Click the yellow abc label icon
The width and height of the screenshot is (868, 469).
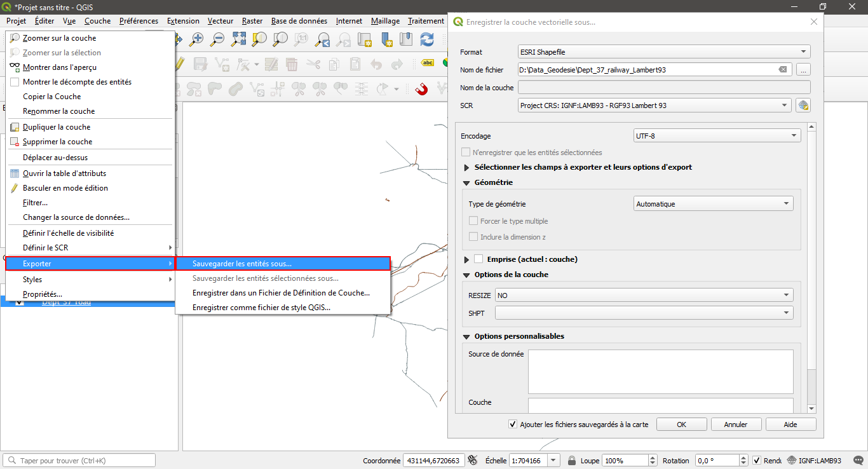pyautogui.click(x=428, y=64)
